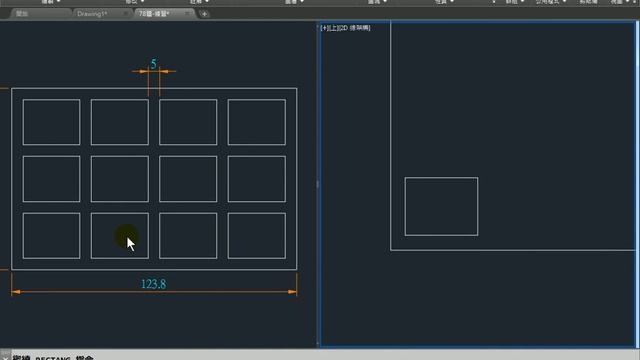Close the active third drawing tab
The width and height of the screenshot is (640, 360).
point(187,14)
